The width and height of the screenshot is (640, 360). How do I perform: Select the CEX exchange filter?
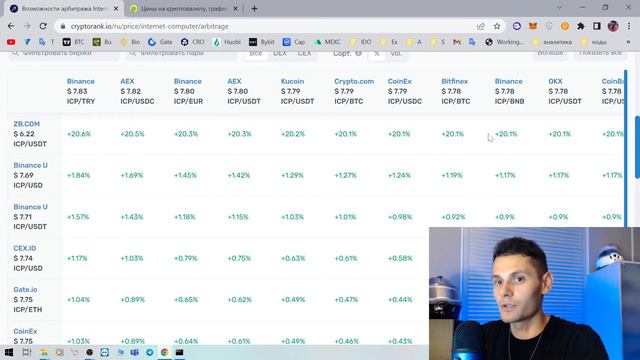pos(304,53)
